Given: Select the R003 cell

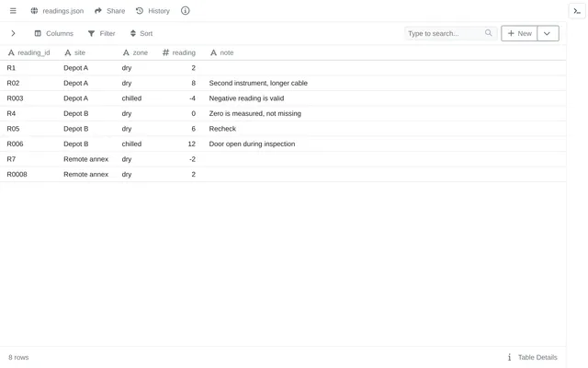Looking at the screenshot, I should (x=15, y=98).
